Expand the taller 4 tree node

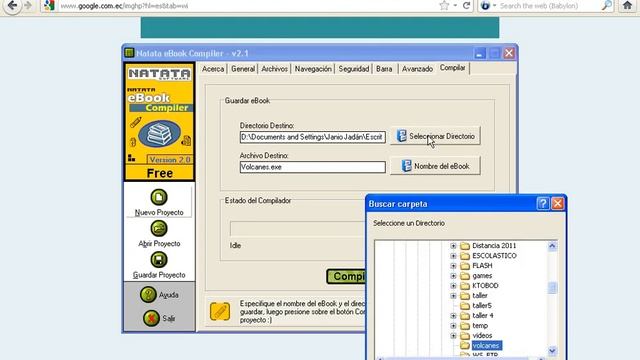(453, 316)
